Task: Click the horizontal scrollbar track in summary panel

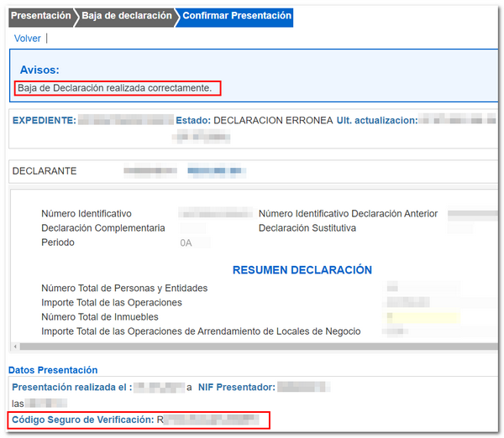Action: [252, 347]
